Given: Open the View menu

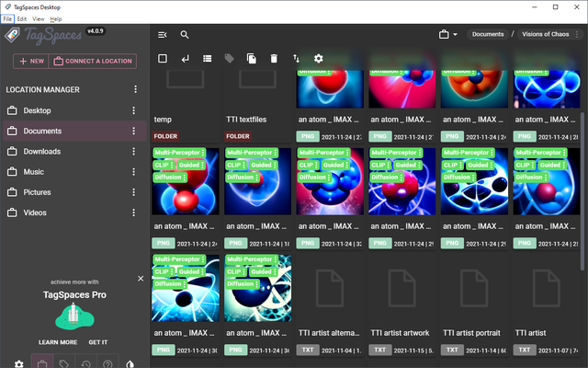Looking at the screenshot, I should pyautogui.click(x=38, y=18).
